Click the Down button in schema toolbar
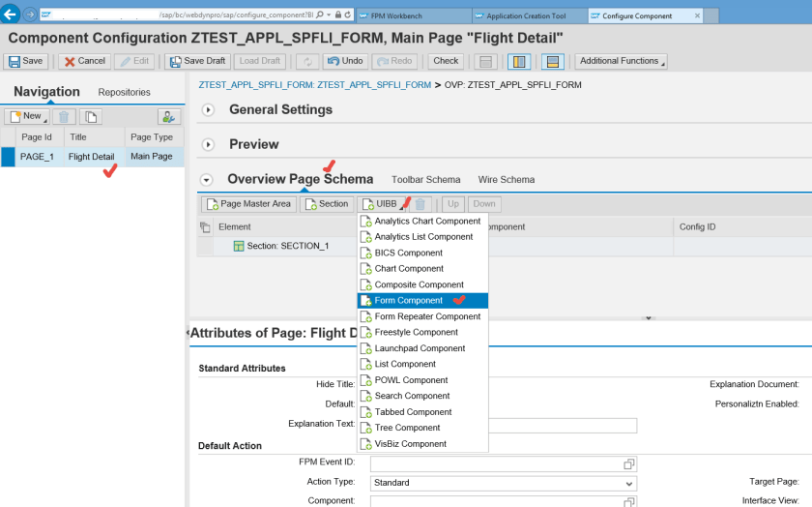 [x=484, y=204]
